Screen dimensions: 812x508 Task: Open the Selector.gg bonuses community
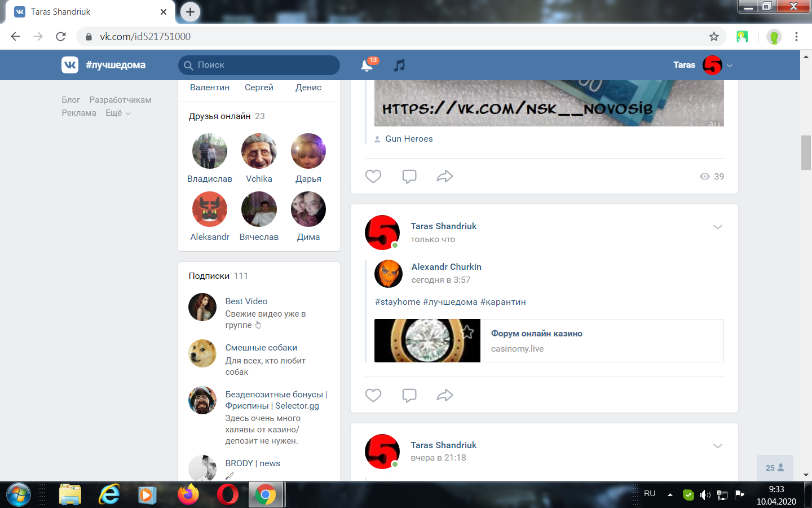(x=276, y=400)
